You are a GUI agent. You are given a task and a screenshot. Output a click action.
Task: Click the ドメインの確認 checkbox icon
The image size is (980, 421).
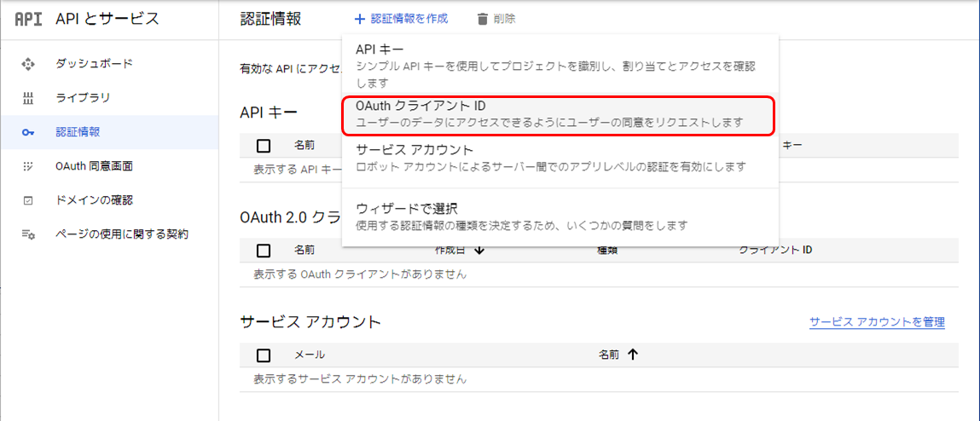pos(27,200)
